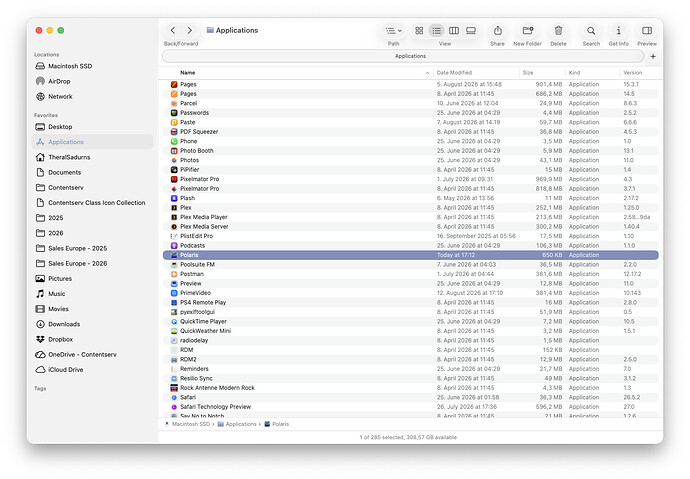
Task: Go forward with the right chevron
Action: click(190, 30)
